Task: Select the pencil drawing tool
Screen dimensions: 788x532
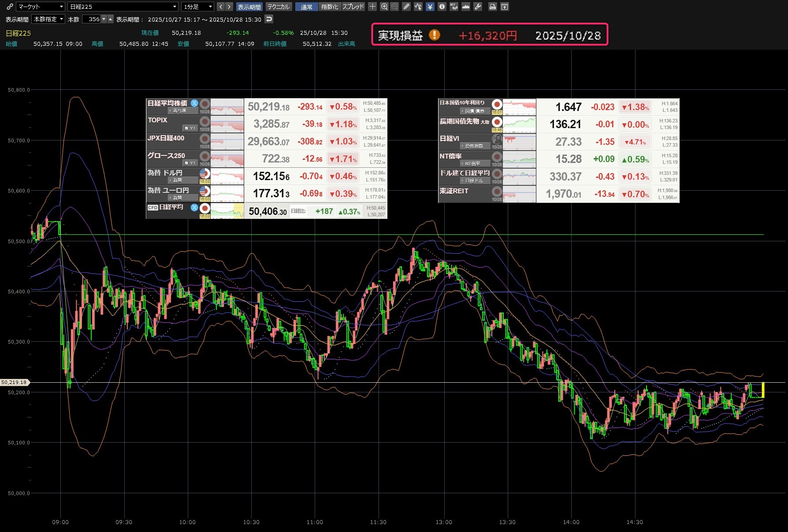Action: click(406, 7)
